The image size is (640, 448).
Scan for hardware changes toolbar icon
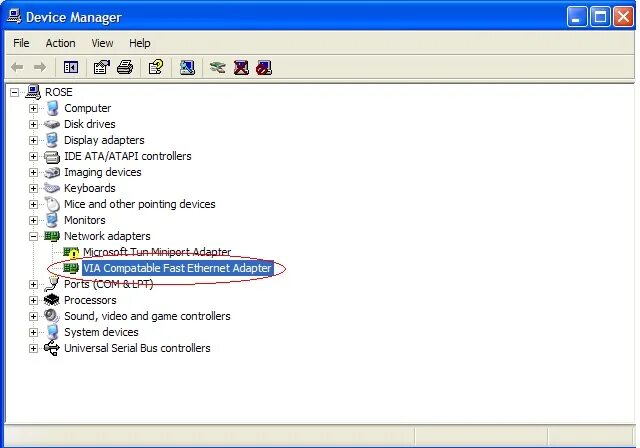[187, 67]
